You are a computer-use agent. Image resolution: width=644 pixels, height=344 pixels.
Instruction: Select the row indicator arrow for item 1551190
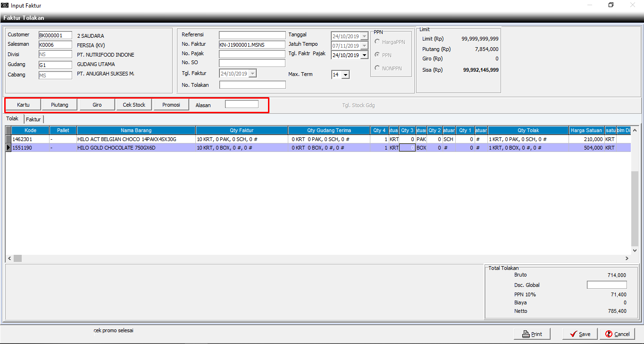[8, 148]
